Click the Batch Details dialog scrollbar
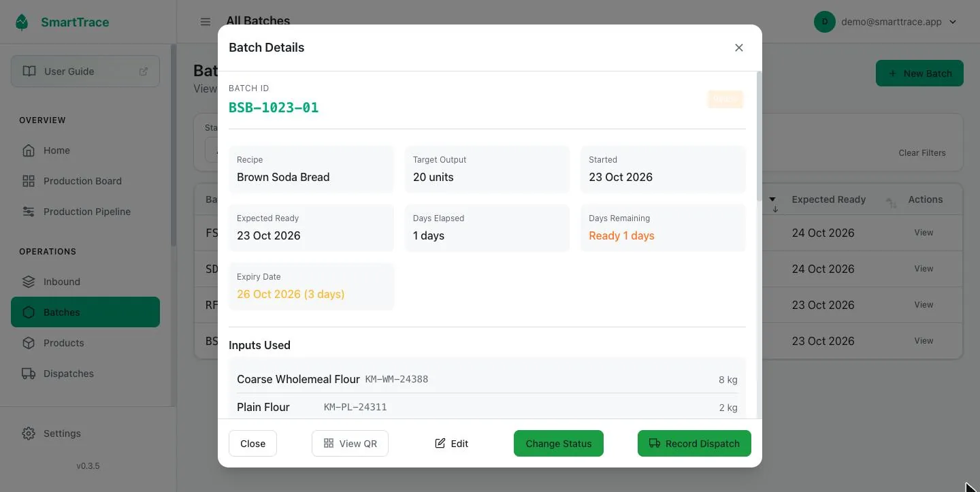Viewport: 980px width, 492px height. 759,136
